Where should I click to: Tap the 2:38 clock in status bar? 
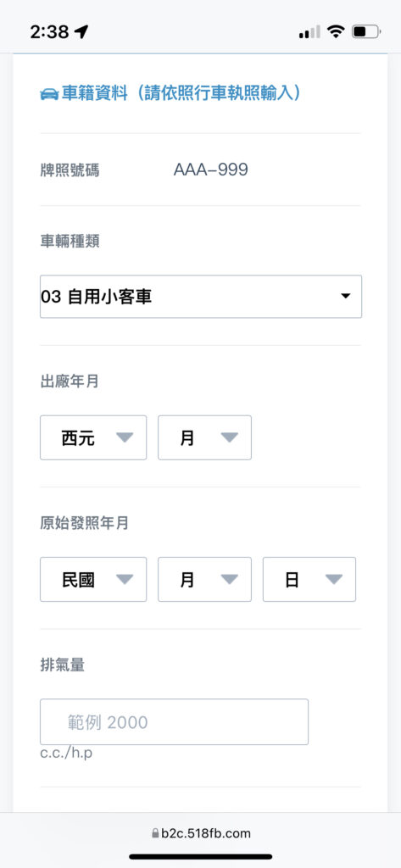coord(50,32)
